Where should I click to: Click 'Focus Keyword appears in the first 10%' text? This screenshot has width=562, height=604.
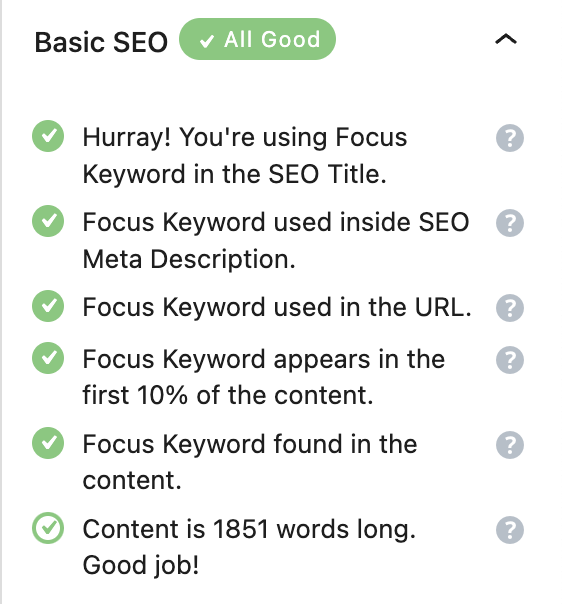(x=264, y=377)
